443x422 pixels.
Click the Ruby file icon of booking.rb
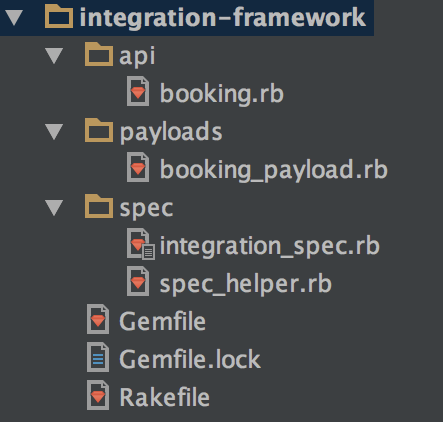click(138, 91)
